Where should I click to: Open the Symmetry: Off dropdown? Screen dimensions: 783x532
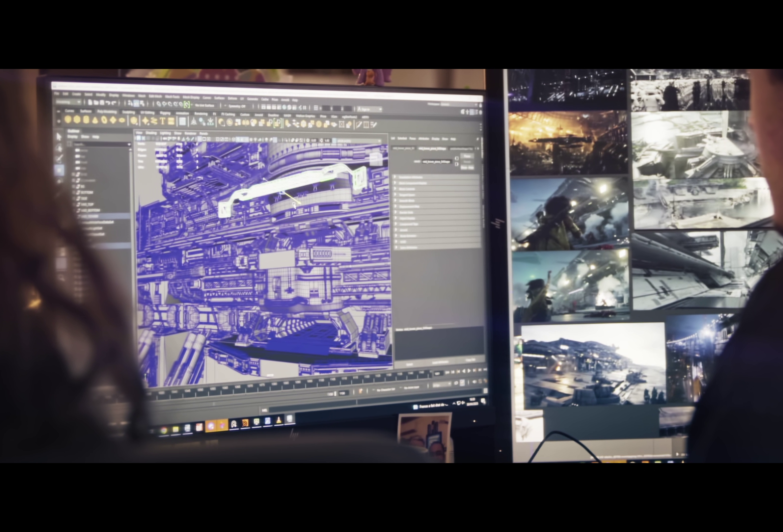pos(236,106)
